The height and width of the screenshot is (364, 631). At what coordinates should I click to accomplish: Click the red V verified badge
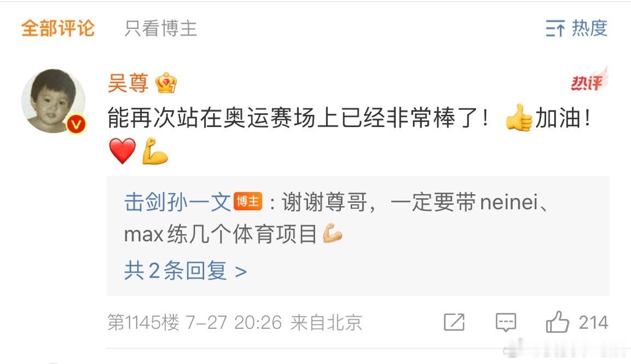click(76, 124)
